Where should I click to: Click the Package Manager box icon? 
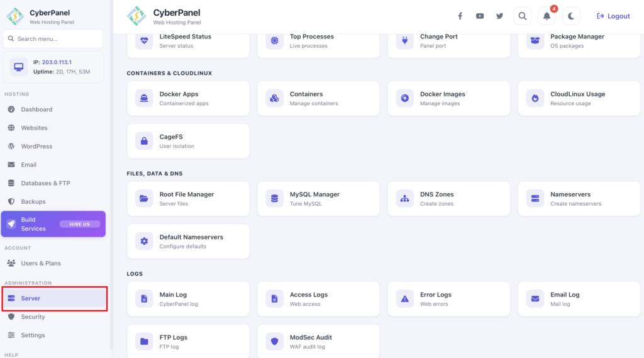pyautogui.click(x=535, y=40)
